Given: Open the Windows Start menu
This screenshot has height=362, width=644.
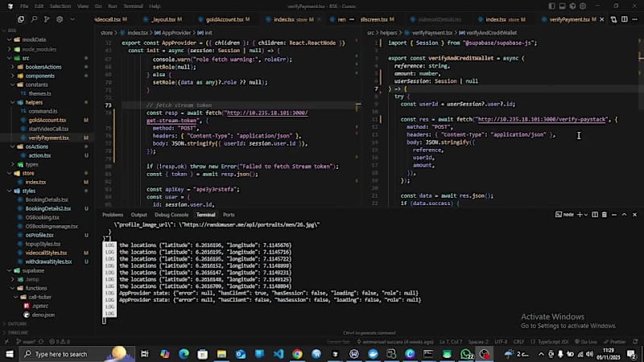Looking at the screenshot, I should (10, 354).
